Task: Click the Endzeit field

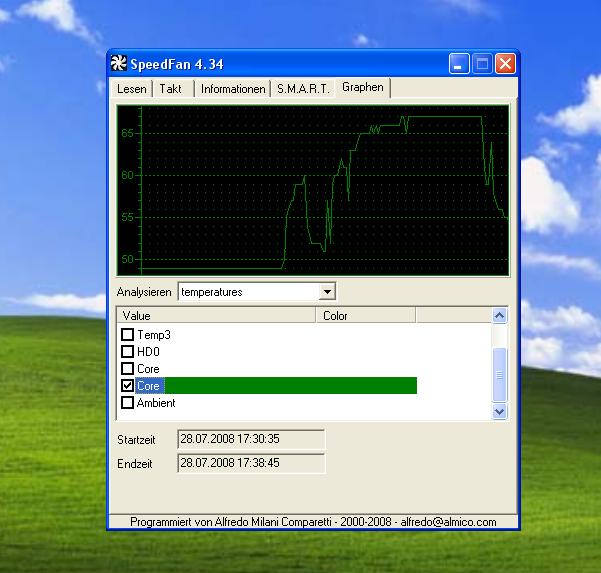Action: 251,463
